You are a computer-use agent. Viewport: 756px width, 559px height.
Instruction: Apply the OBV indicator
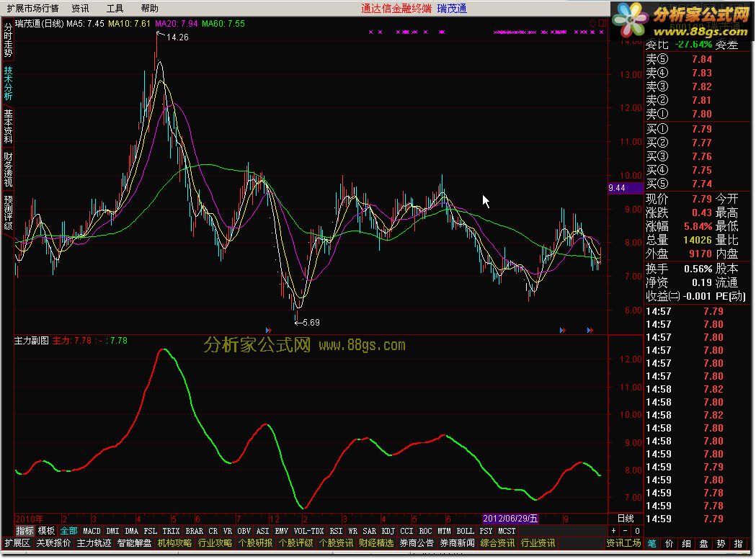tap(244, 531)
